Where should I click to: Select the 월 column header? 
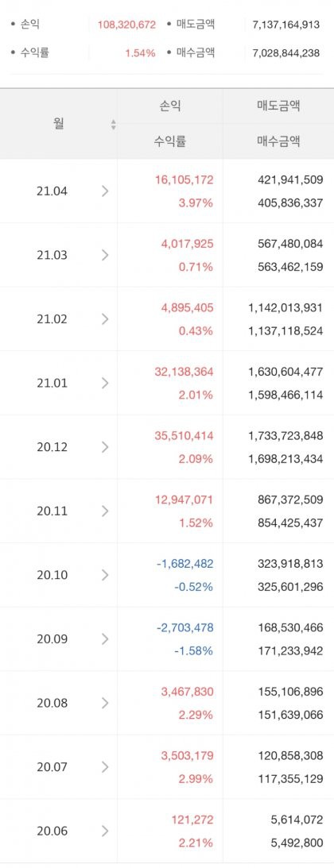59,124
